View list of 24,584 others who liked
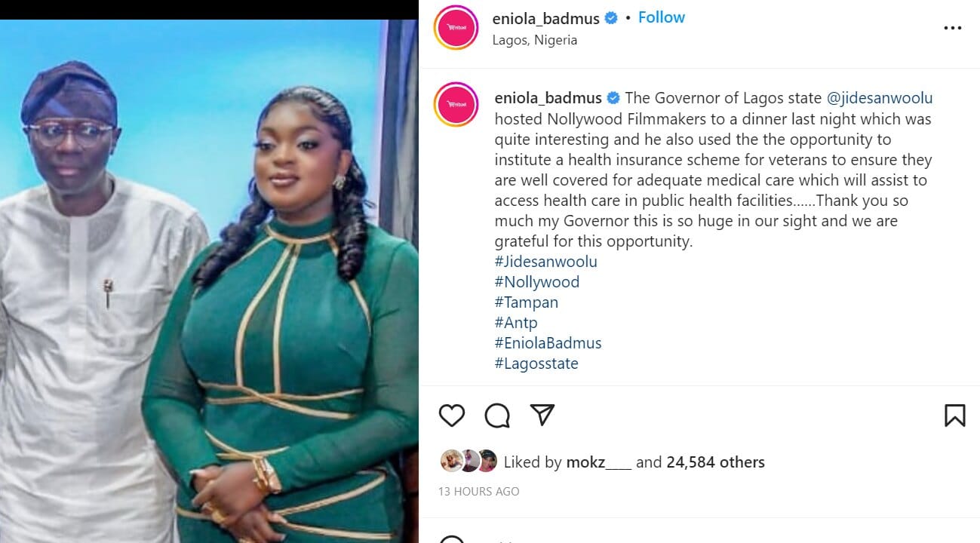The image size is (980, 543). (x=715, y=462)
